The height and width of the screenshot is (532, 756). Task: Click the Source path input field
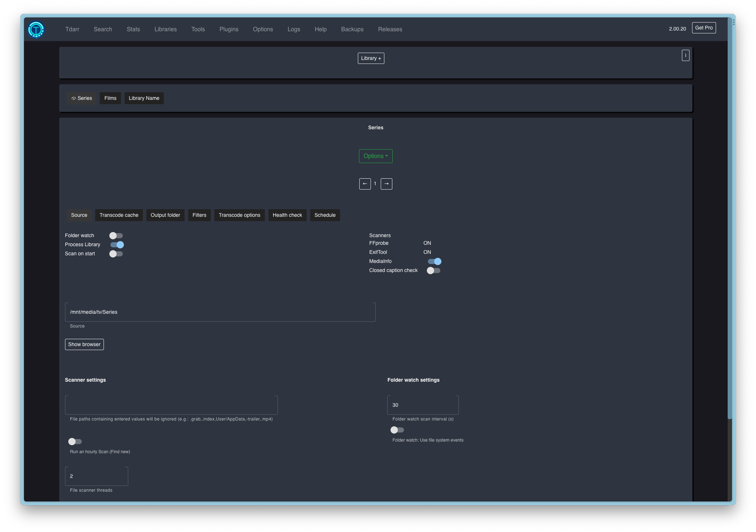pyautogui.click(x=220, y=312)
